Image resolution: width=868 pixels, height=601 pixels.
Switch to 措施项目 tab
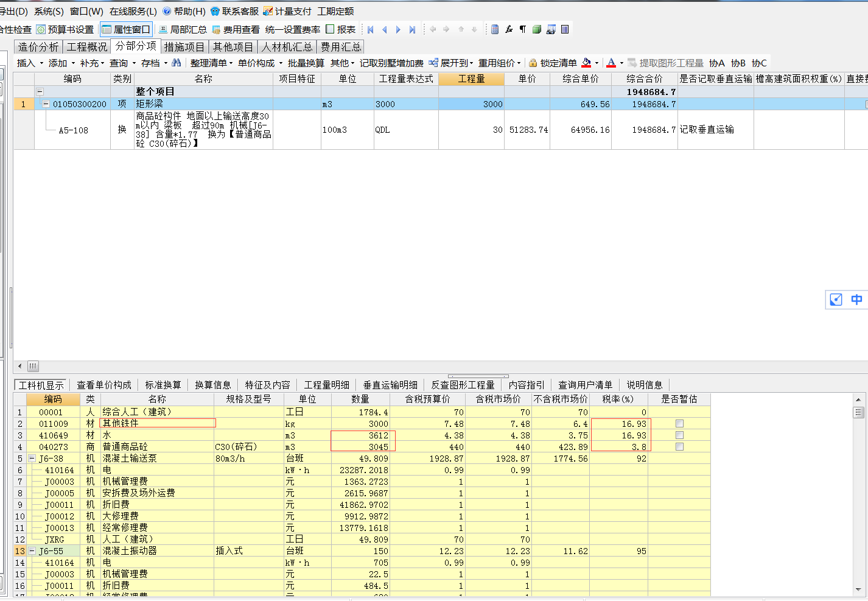(184, 47)
